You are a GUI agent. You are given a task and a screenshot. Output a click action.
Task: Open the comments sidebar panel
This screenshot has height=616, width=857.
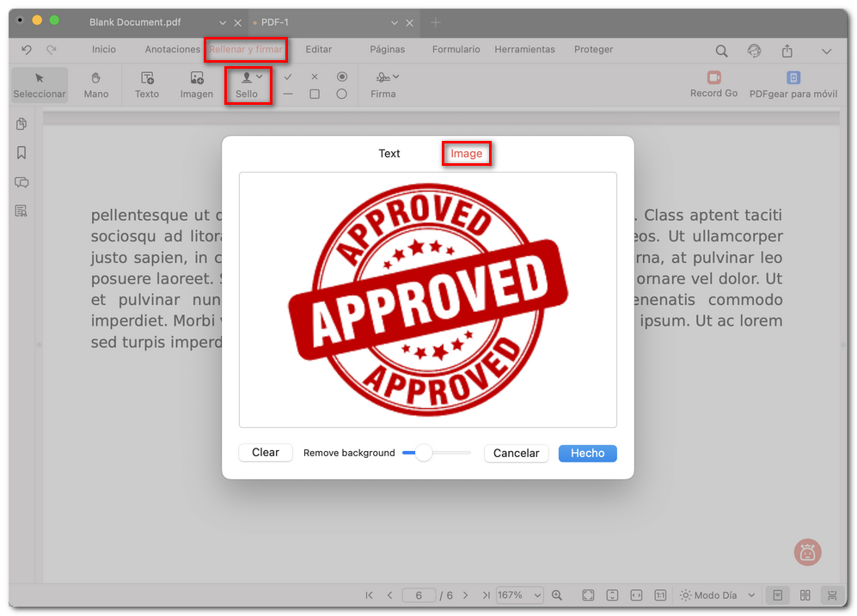[x=21, y=182]
